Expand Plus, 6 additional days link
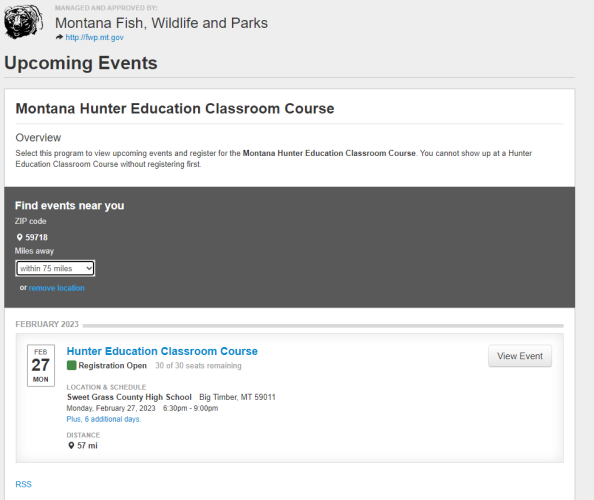The width and height of the screenshot is (594, 500). pyautogui.click(x=104, y=419)
